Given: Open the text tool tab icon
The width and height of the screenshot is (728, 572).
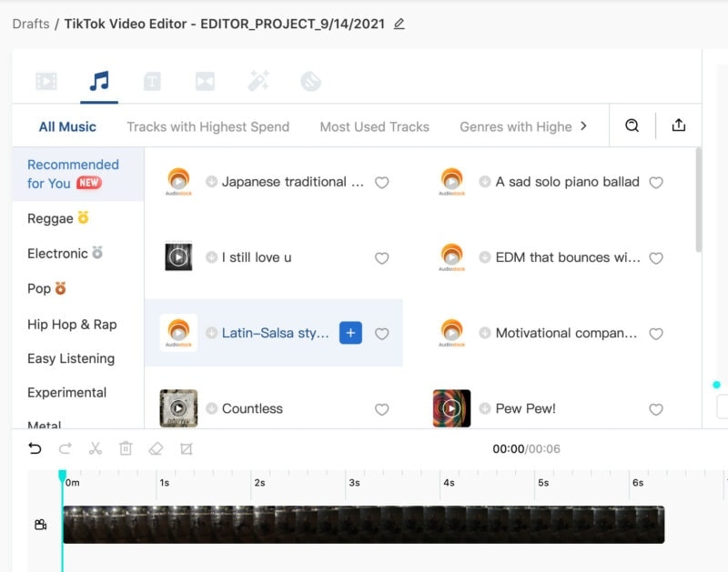Looking at the screenshot, I should (152, 82).
